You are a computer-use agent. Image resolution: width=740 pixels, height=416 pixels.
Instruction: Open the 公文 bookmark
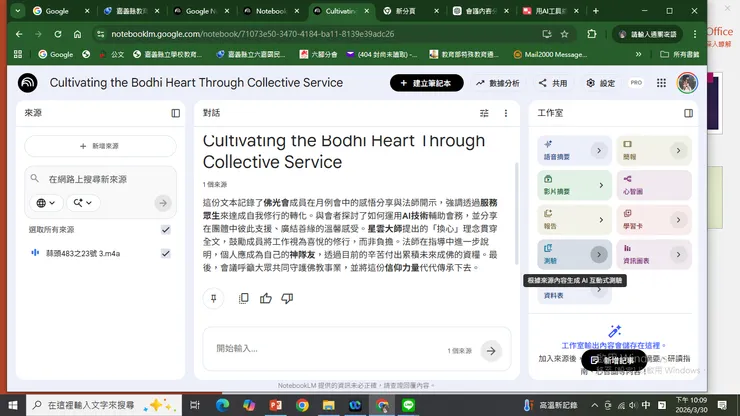[x=111, y=54]
